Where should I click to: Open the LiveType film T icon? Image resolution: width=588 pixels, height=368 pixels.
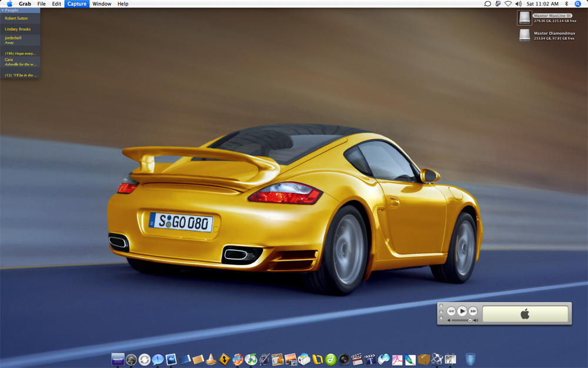(370, 359)
